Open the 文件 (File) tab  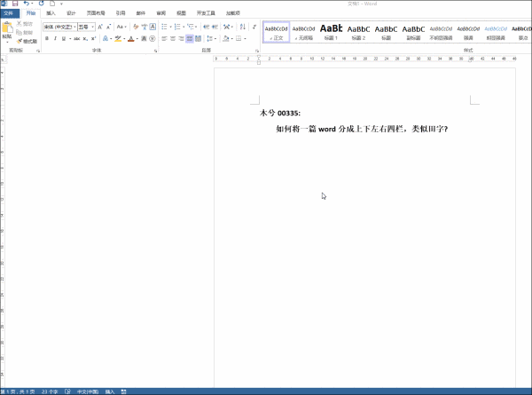pos(9,13)
